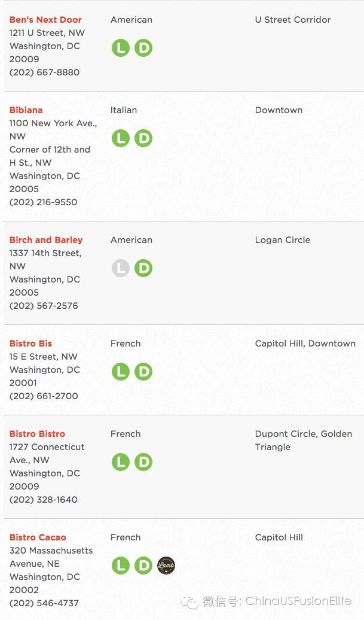Click Bistro Bistro dinner icon
The height and width of the screenshot is (620, 364).
143,462
